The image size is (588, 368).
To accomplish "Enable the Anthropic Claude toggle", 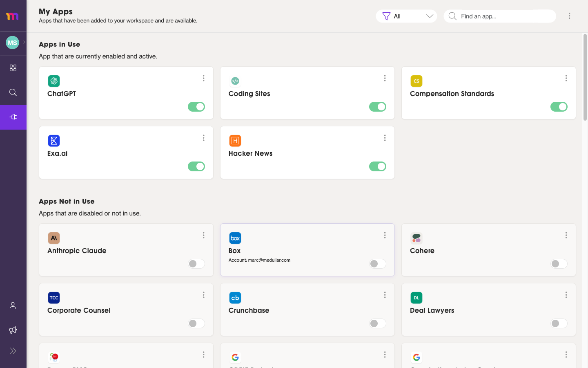I will pyautogui.click(x=196, y=264).
